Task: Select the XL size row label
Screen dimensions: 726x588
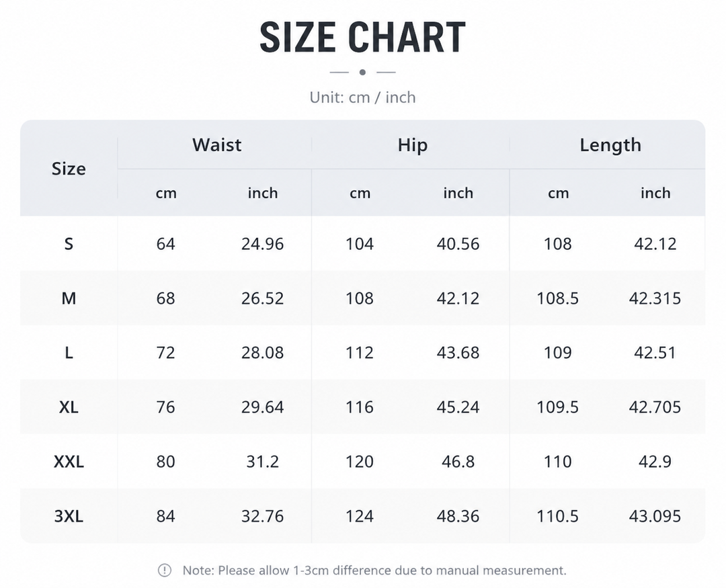Action: coord(69,407)
